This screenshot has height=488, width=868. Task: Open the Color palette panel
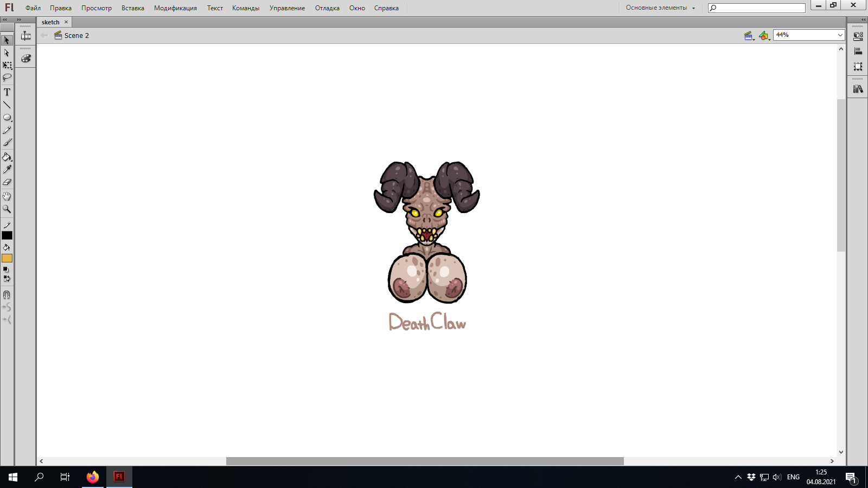point(25,59)
